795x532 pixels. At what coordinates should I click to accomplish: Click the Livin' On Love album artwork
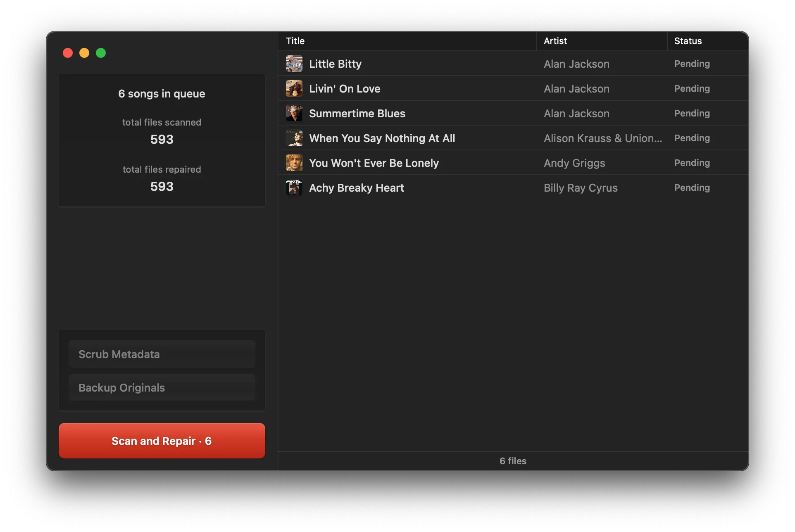294,88
